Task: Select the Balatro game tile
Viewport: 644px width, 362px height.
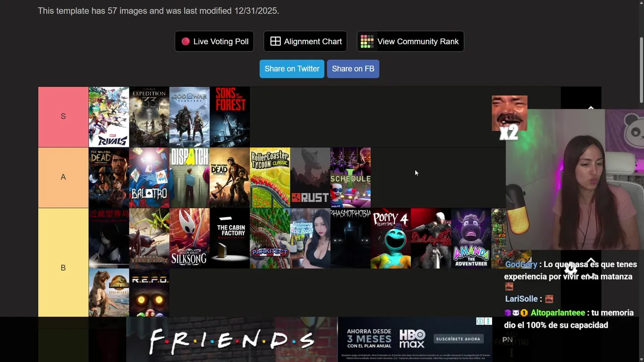Action: pos(149,177)
